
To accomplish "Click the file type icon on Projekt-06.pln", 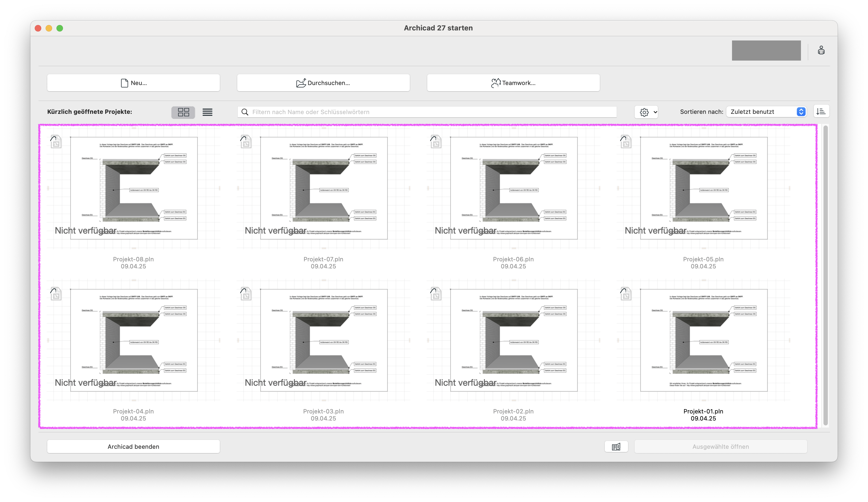I will tap(436, 141).
